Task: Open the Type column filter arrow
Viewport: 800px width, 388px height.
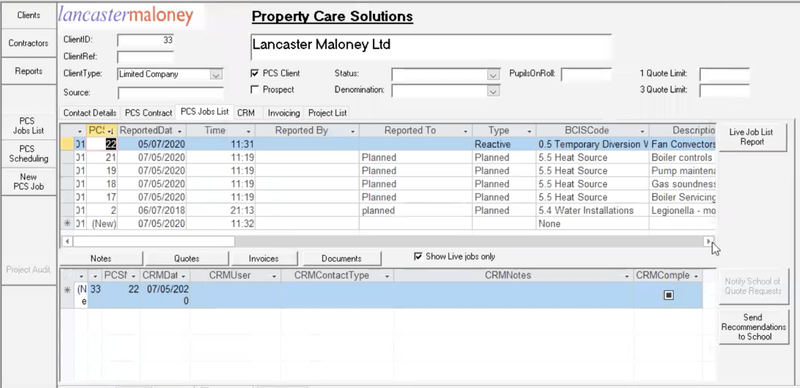Action: (530, 131)
